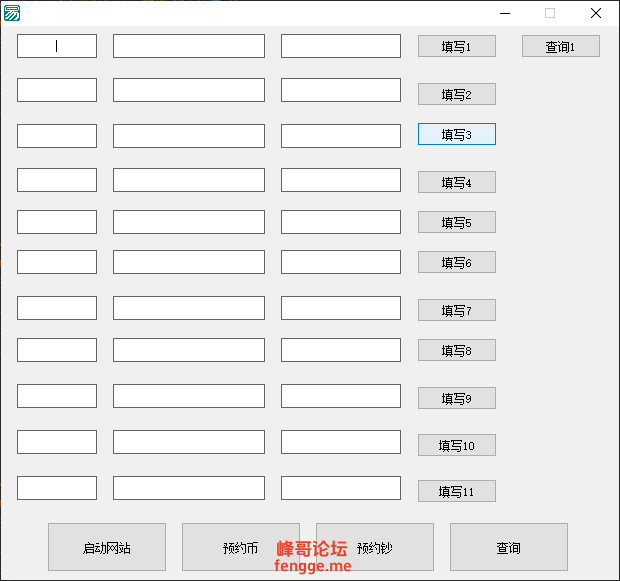
Task: Focus first text box in 填写10 row
Action: click(x=57, y=442)
